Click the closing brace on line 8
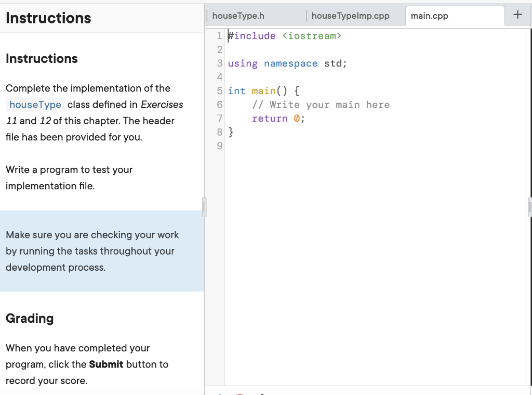Screen dimensions: 532x395 (x=230, y=132)
